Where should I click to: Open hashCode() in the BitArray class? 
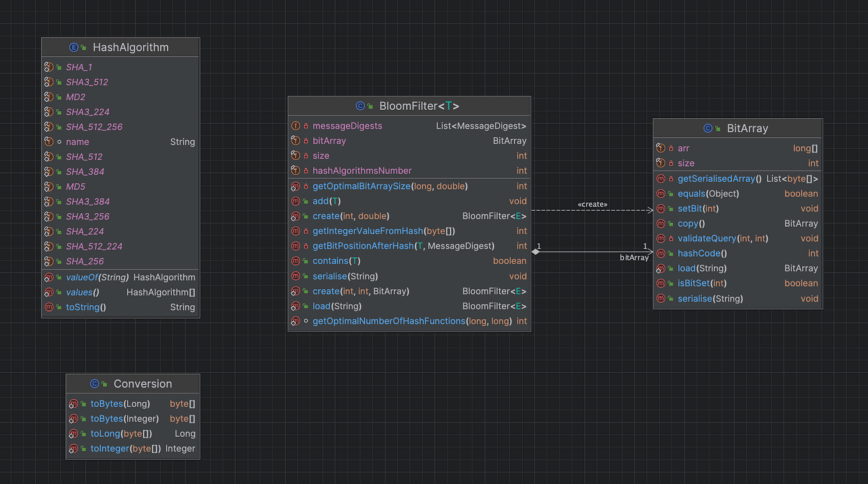tap(701, 253)
